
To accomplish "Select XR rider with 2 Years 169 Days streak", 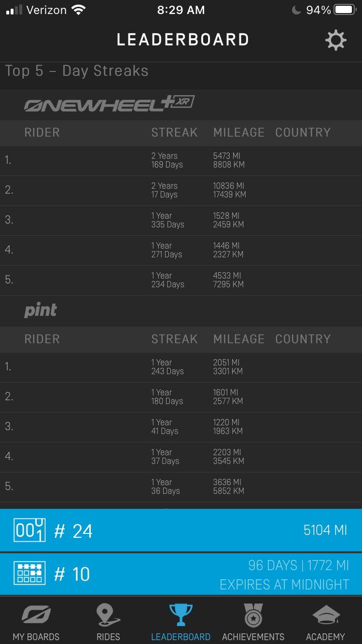I will coord(181,160).
